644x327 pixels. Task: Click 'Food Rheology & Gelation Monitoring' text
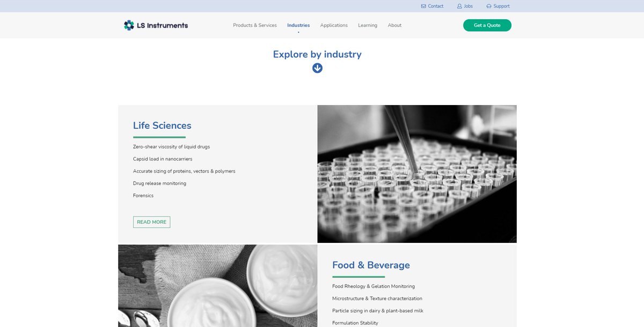pos(374,286)
